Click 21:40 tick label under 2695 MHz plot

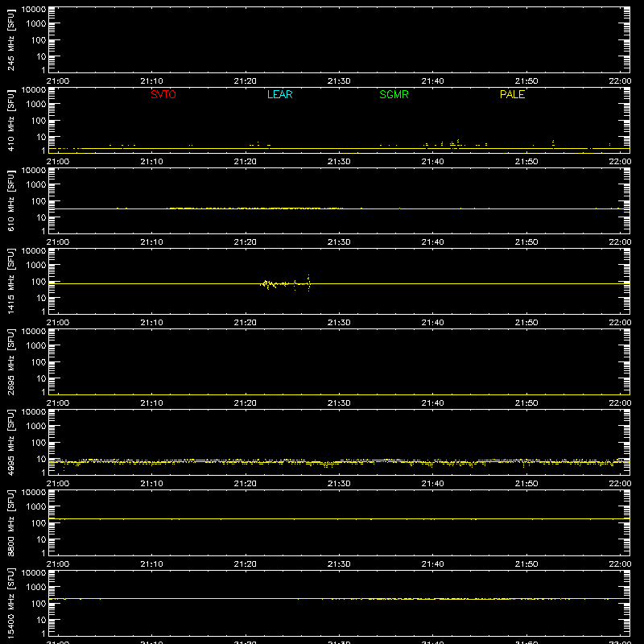pos(432,403)
